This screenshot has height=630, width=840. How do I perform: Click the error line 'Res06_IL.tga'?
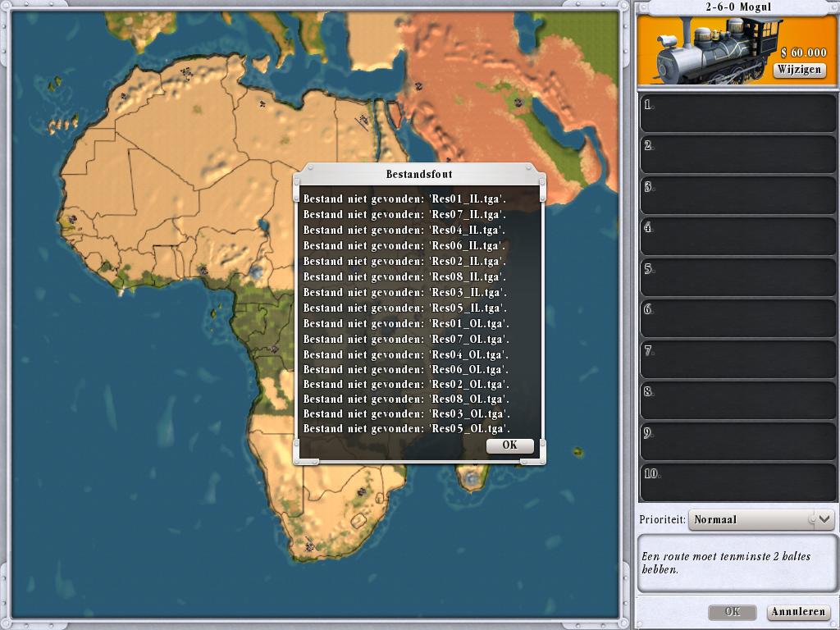coord(404,246)
